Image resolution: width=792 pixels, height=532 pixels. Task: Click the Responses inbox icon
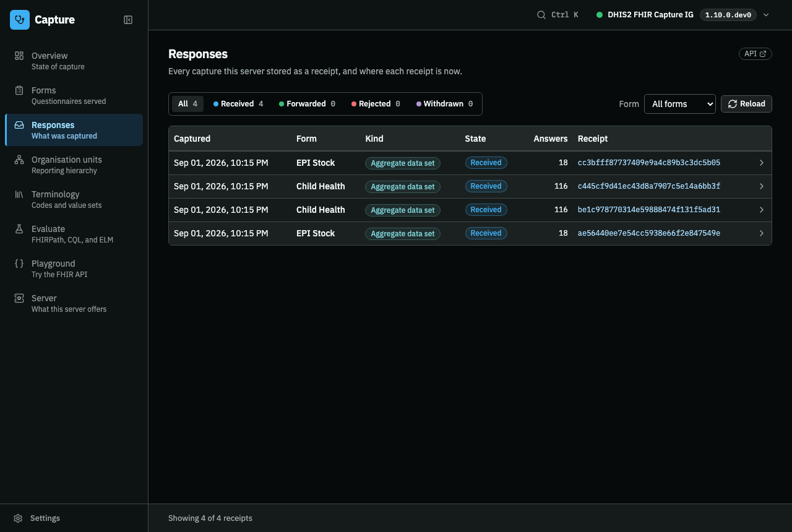click(x=19, y=125)
